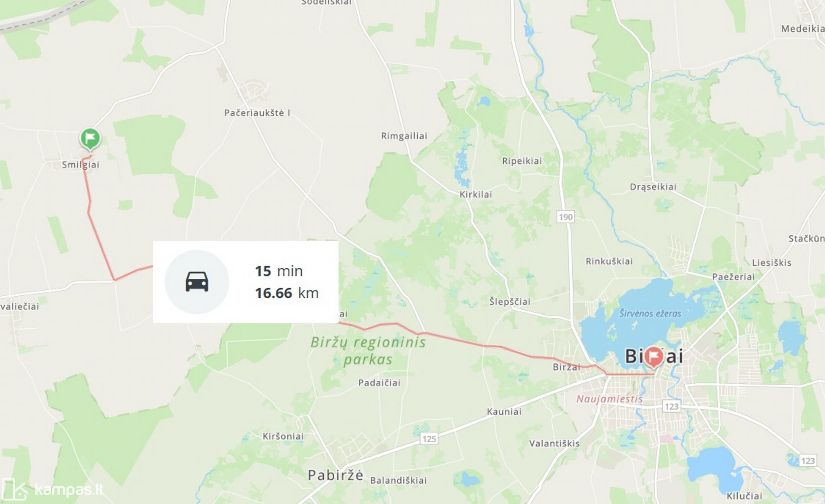Click the Pabiržė town label

[335, 475]
